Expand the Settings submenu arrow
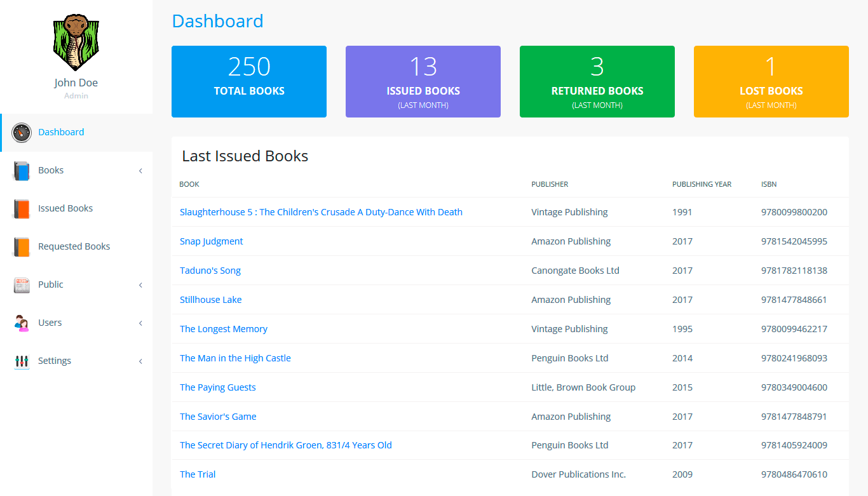 (x=140, y=361)
